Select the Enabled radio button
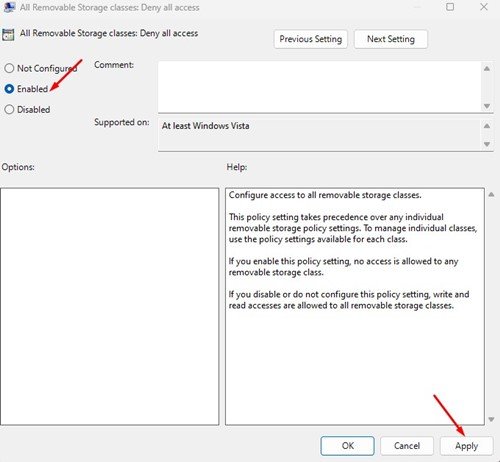 click(x=9, y=89)
